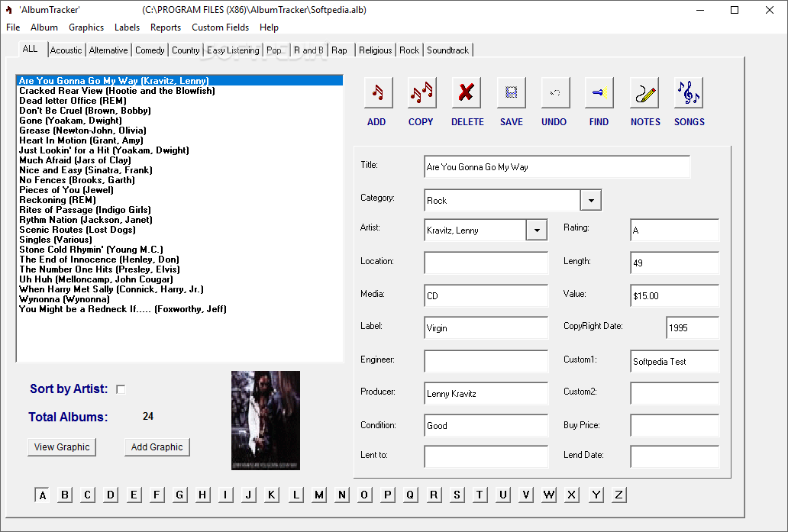Viewport: 788px width, 532px height.
Task: Switch to the Soundtrack tab
Action: click(x=447, y=50)
